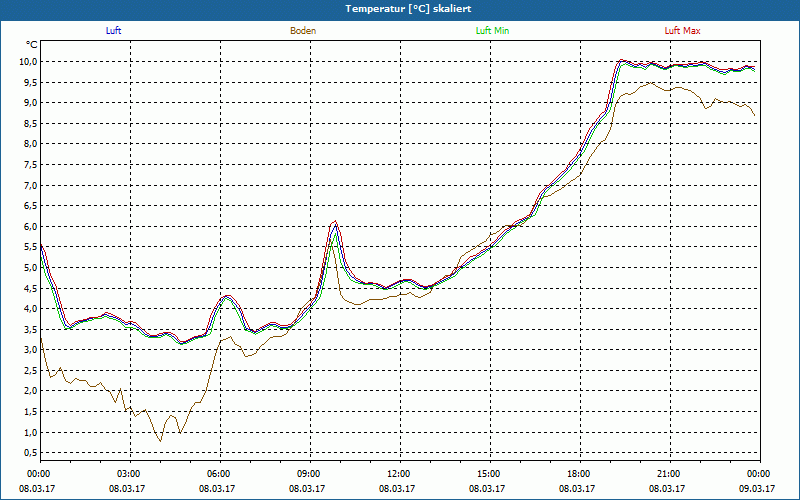Image resolution: width=800 pixels, height=500 pixels.
Task: Click the 0,5 y-axis value
Action: point(31,453)
